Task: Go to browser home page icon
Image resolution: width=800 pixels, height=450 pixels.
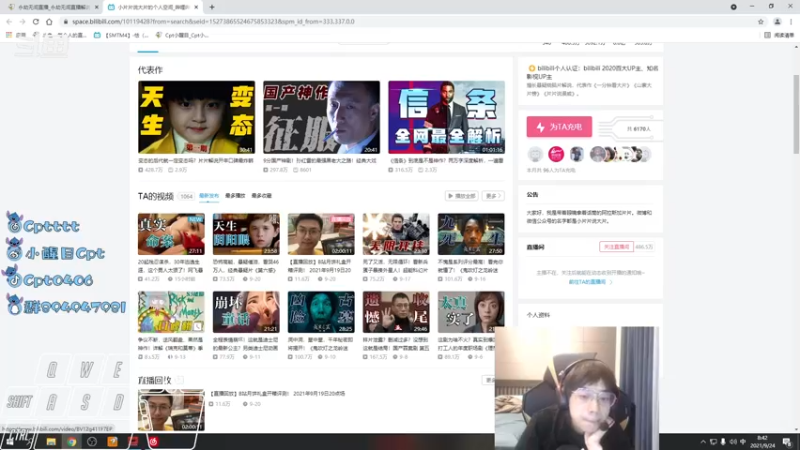Action: point(49,21)
